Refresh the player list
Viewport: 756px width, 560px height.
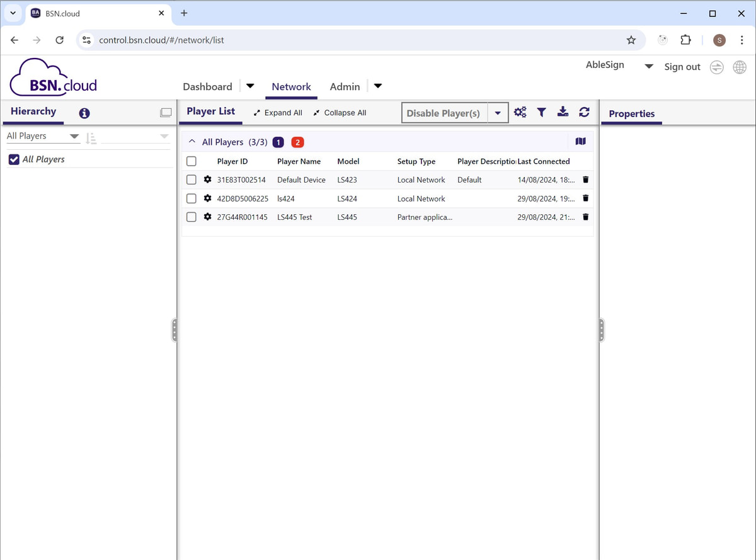pos(584,112)
